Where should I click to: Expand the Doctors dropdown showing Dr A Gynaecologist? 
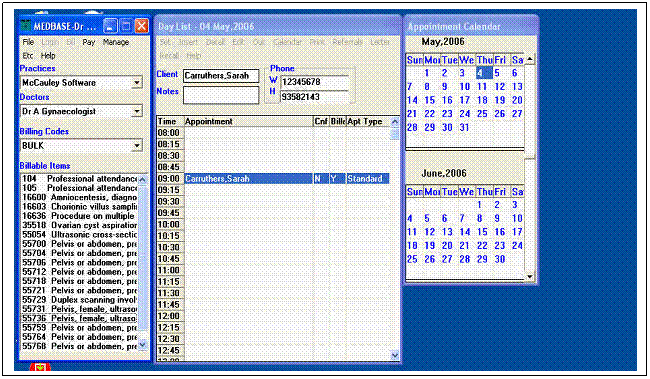pyautogui.click(x=137, y=111)
